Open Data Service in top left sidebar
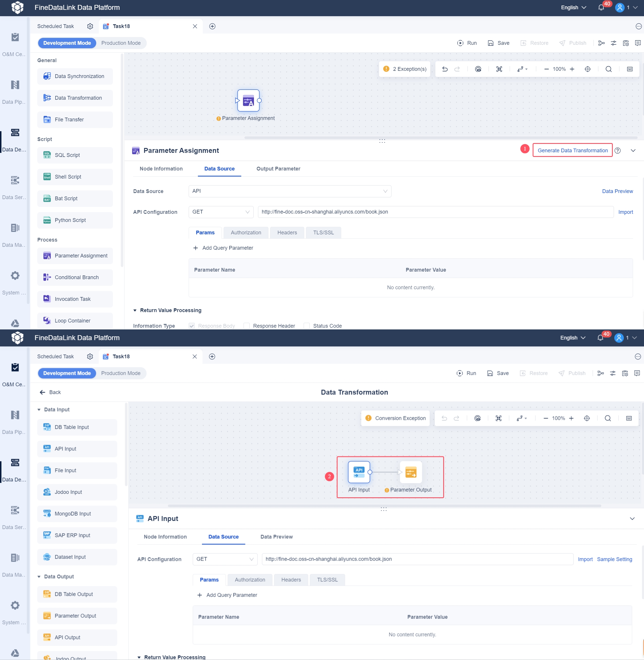644x660 pixels. click(15, 187)
